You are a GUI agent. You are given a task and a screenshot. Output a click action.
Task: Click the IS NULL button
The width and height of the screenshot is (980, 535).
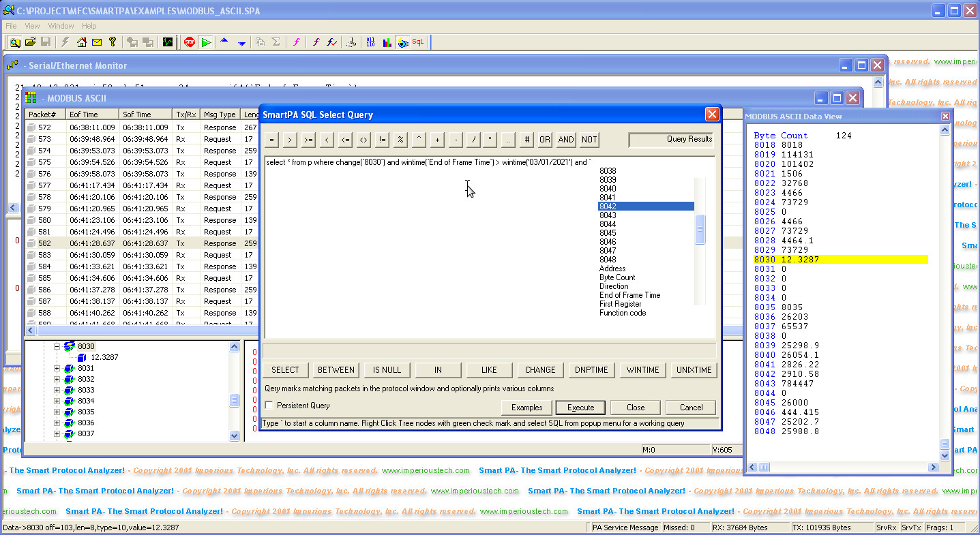(x=387, y=370)
